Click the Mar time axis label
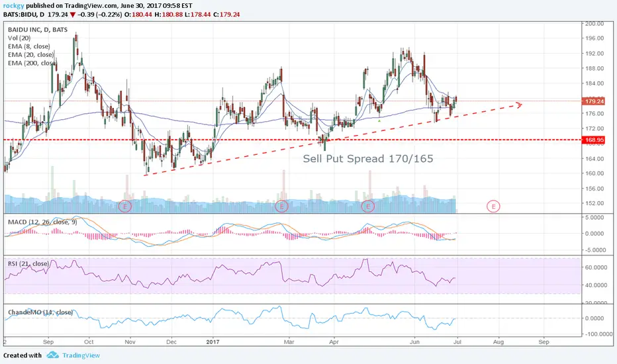 pyautogui.click(x=289, y=341)
